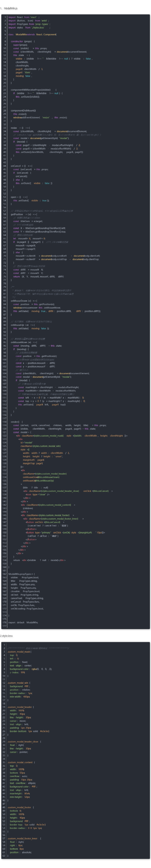Click the 'ModalWin.propTypes = {' line
This screenshot has width=151, height=868.
[22, 574]
